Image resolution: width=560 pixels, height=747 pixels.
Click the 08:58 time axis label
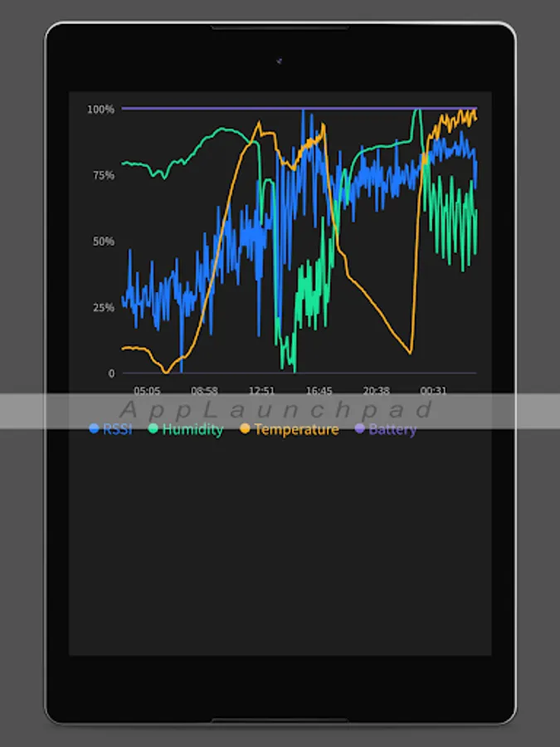(204, 391)
